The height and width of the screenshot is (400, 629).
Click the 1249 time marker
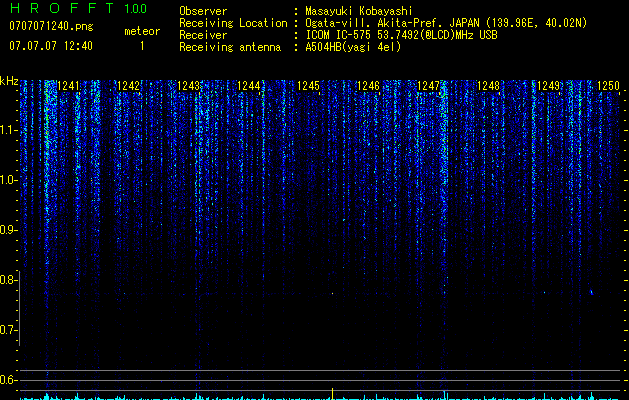548,85
